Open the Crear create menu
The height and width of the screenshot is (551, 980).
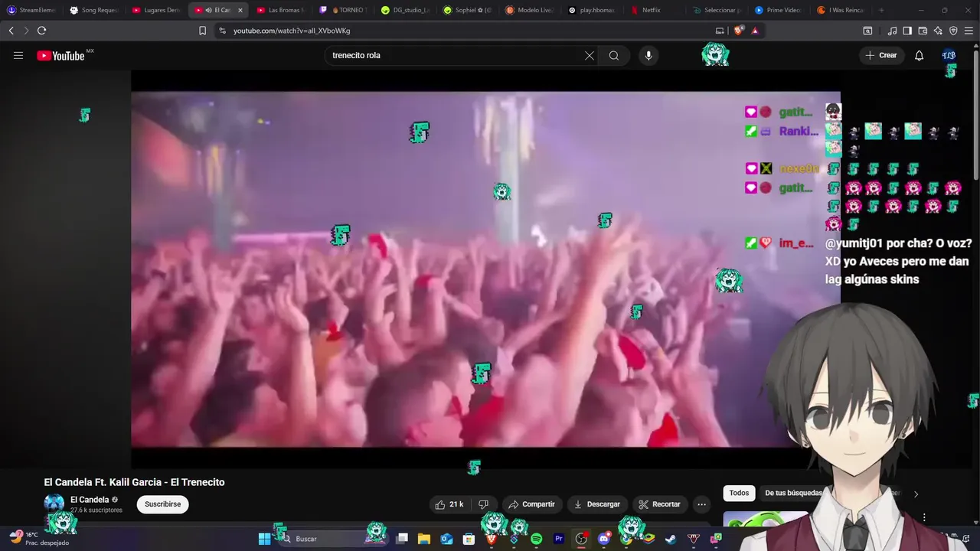pyautogui.click(x=881, y=55)
